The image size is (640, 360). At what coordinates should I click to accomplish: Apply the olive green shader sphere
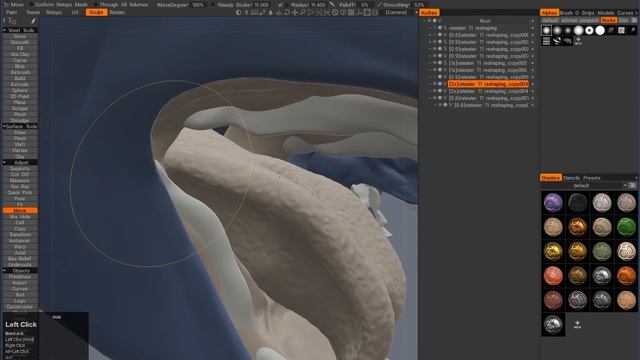(602, 251)
